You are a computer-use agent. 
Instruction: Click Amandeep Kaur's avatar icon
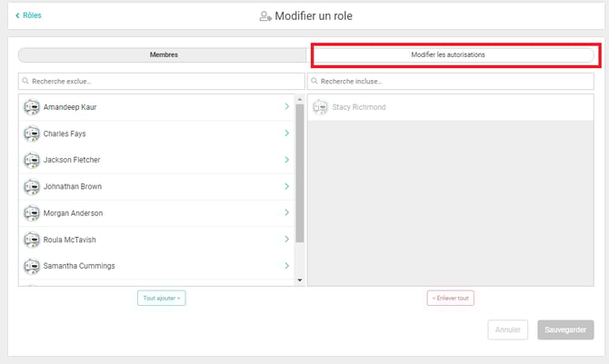point(32,107)
